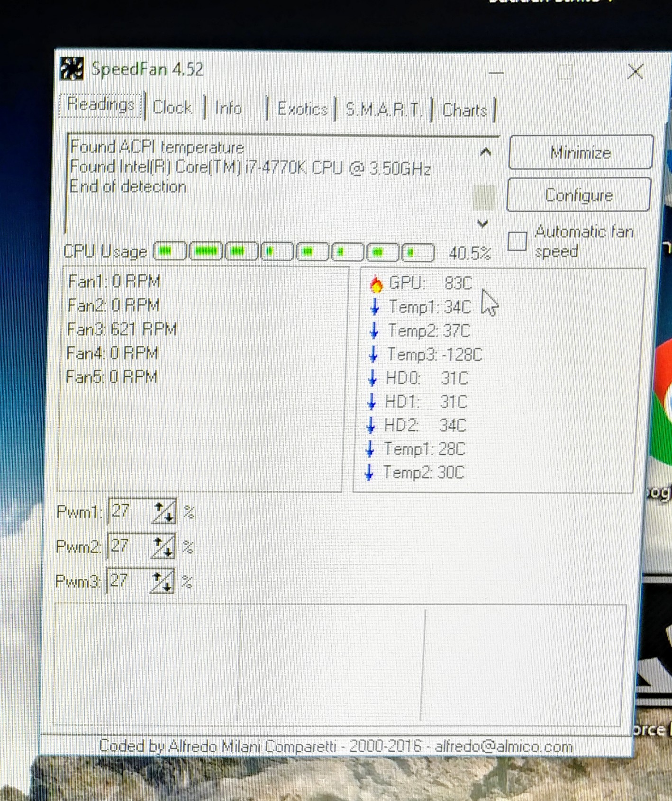
Task: Click the down arrow icon beside Temp2: 37C
Action: pos(374,330)
